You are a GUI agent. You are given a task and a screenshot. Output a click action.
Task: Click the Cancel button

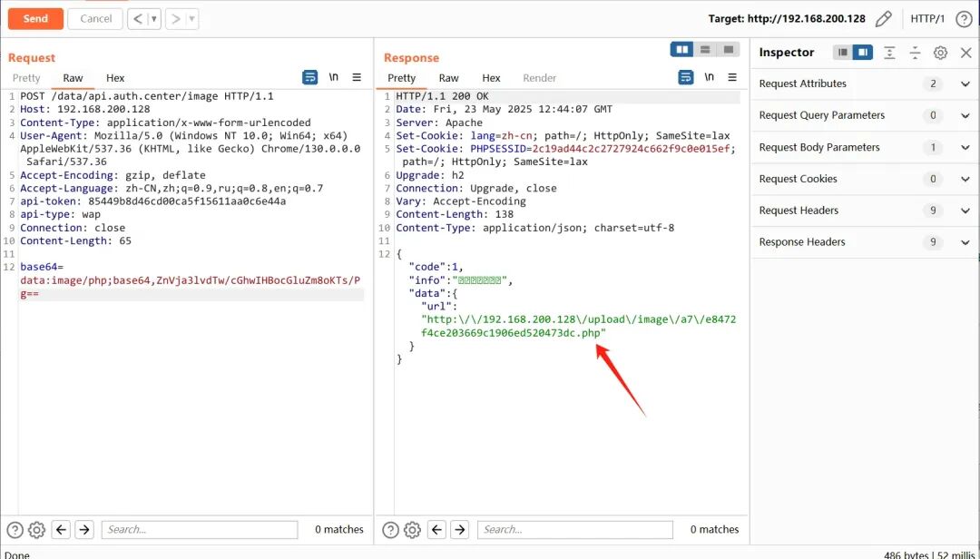point(95,19)
